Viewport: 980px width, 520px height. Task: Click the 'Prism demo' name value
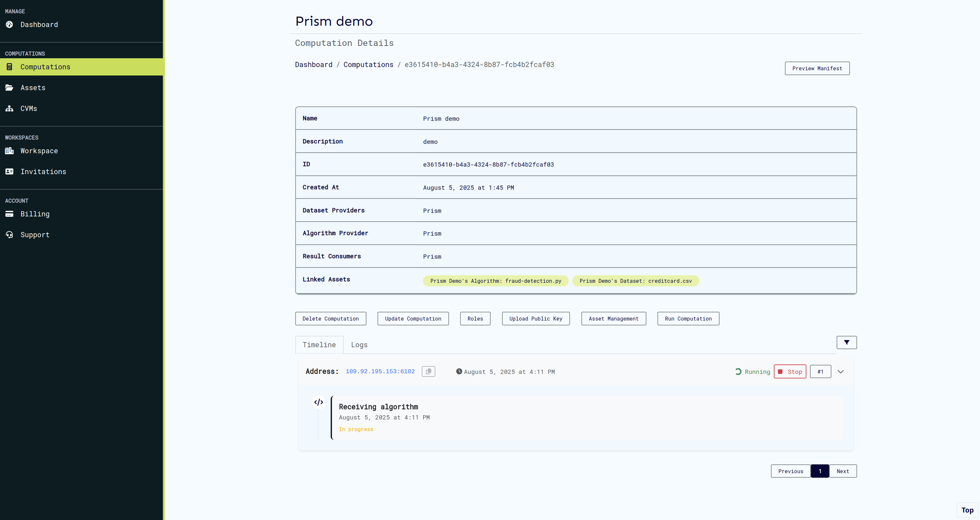click(441, 119)
